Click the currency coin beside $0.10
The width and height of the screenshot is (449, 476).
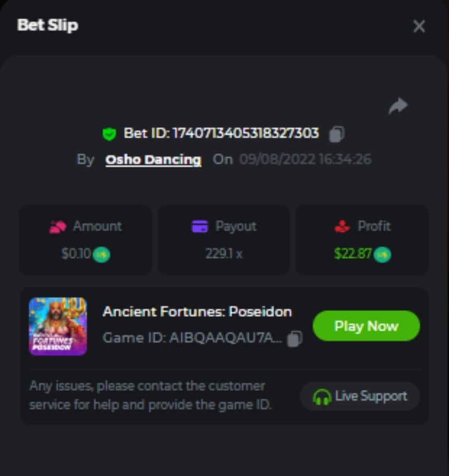click(x=101, y=255)
